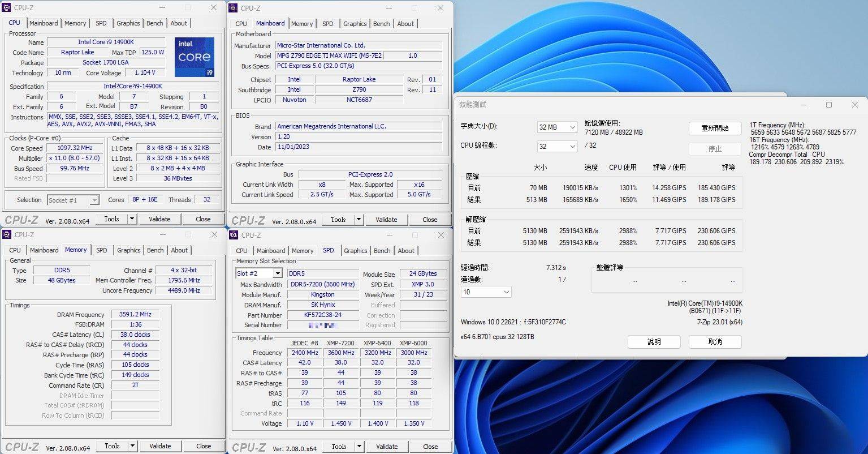Click Close button in Mainboard window
This screenshot has height=454, width=868.
(430, 220)
